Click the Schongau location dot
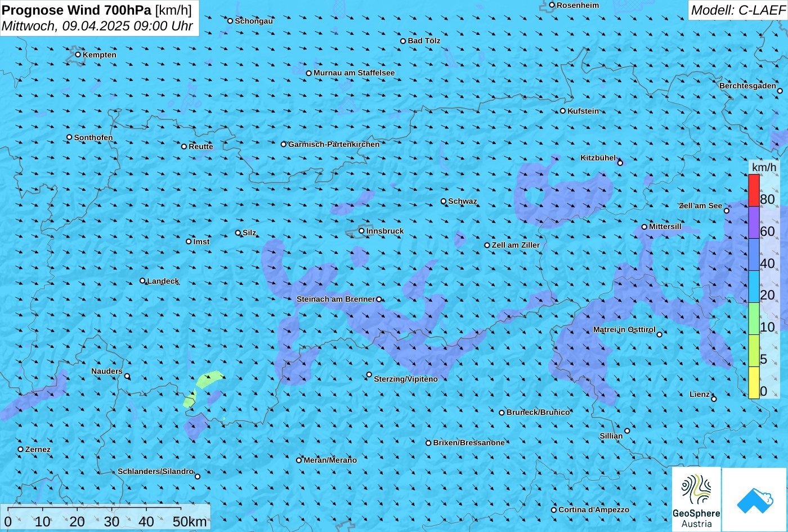 click(230, 21)
